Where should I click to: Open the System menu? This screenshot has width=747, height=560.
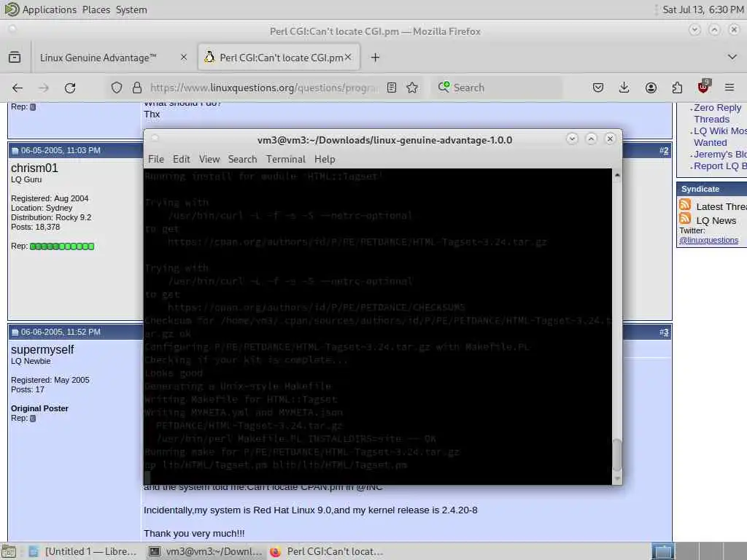pyautogui.click(x=131, y=9)
